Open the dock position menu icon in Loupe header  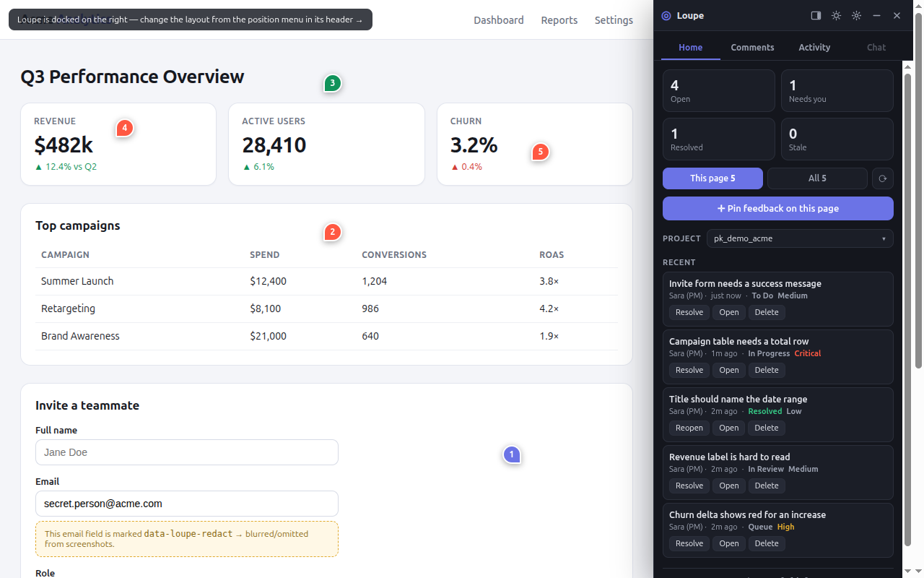point(816,15)
